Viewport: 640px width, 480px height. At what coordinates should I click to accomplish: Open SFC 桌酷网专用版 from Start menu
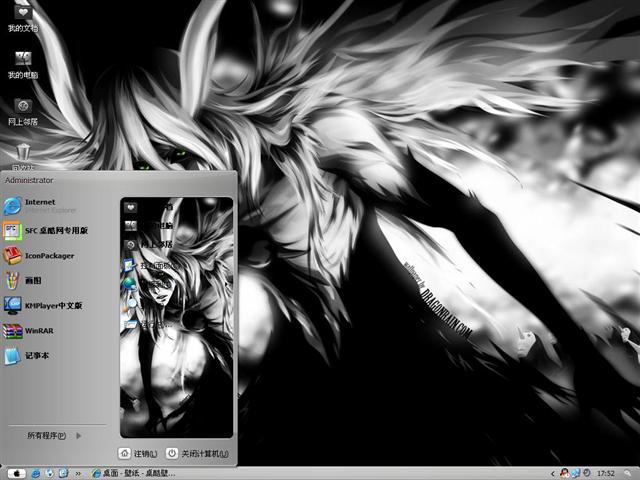click(45, 231)
